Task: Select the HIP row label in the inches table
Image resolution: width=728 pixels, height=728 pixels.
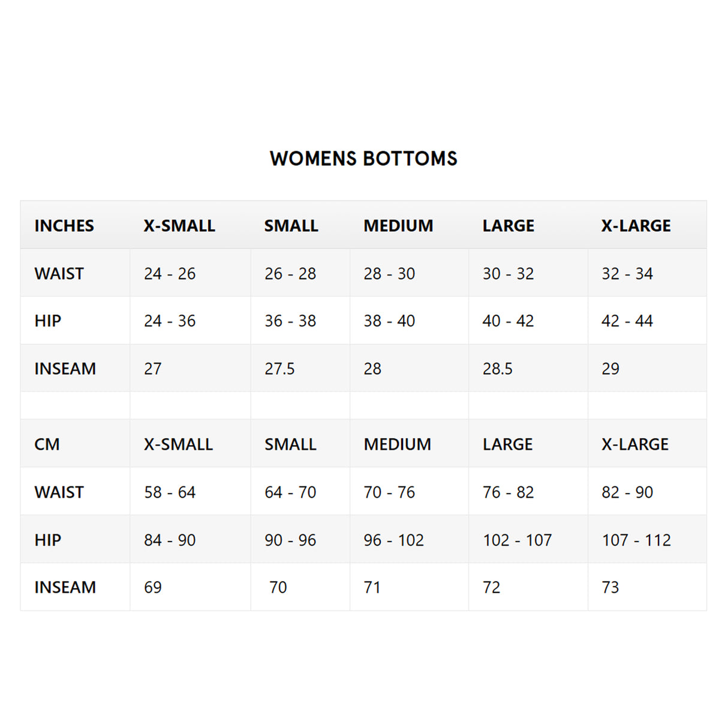Action: [48, 321]
